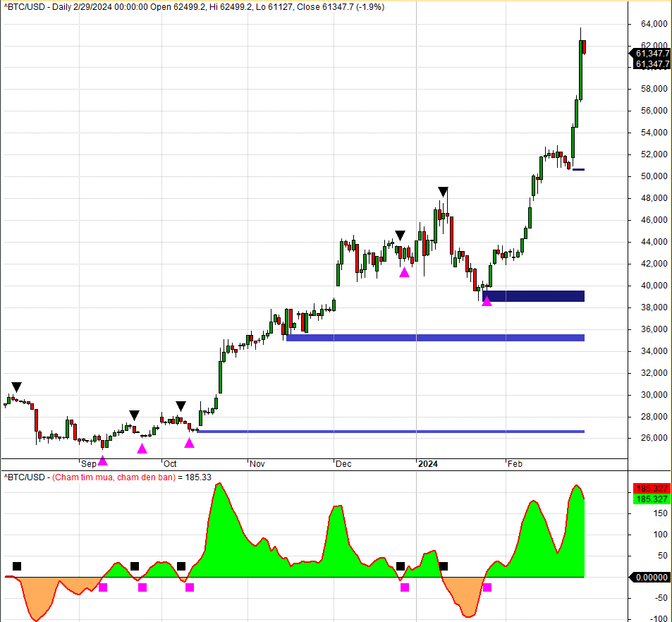The width and height of the screenshot is (672, 622).
Task: Click the short navy line below the February consolidation
Action: coord(578,170)
